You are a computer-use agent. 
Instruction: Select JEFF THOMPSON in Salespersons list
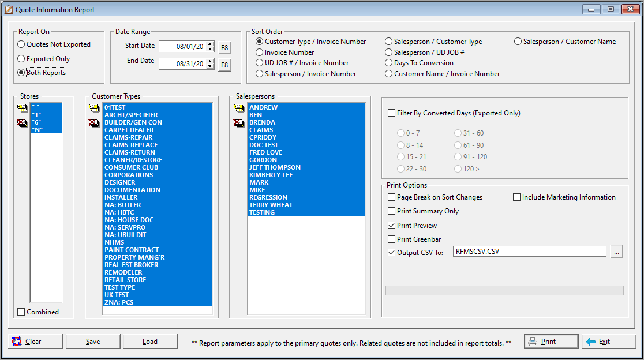click(x=306, y=167)
